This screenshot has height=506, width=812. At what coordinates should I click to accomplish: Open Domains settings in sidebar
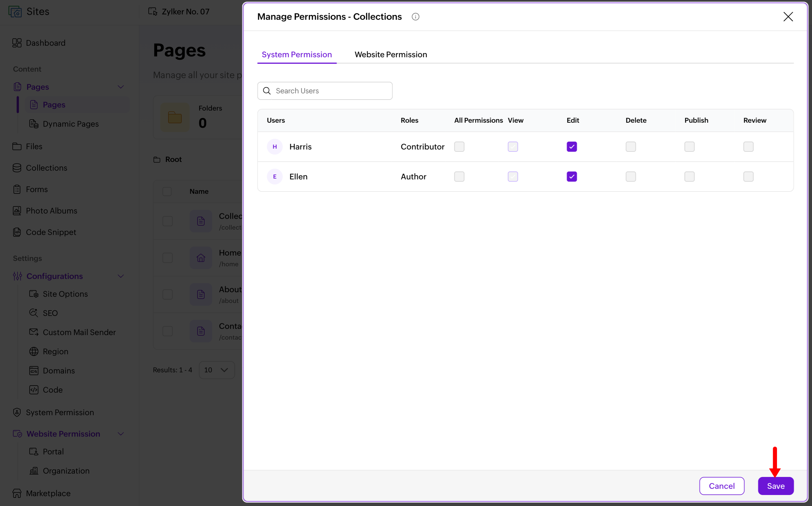pyautogui.click(x=52, y=370)
